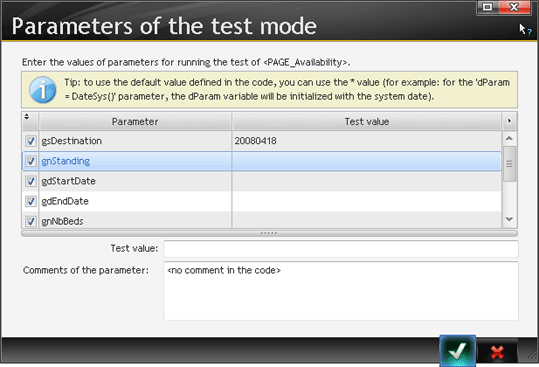Select the gnNbBeds parameter row
The width and height of the screenshot is (539, 367).
click(x=262, y=220)
